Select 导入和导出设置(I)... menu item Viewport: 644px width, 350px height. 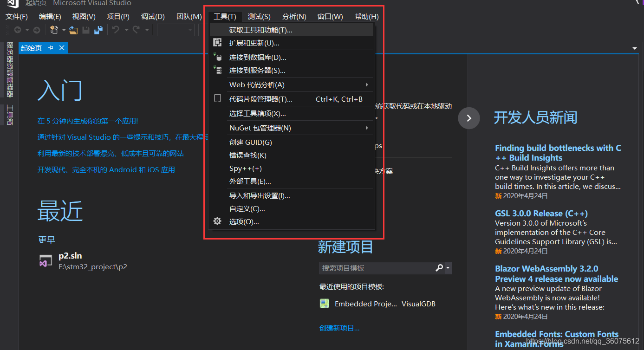pyautogui.click(x=292, y=195)
